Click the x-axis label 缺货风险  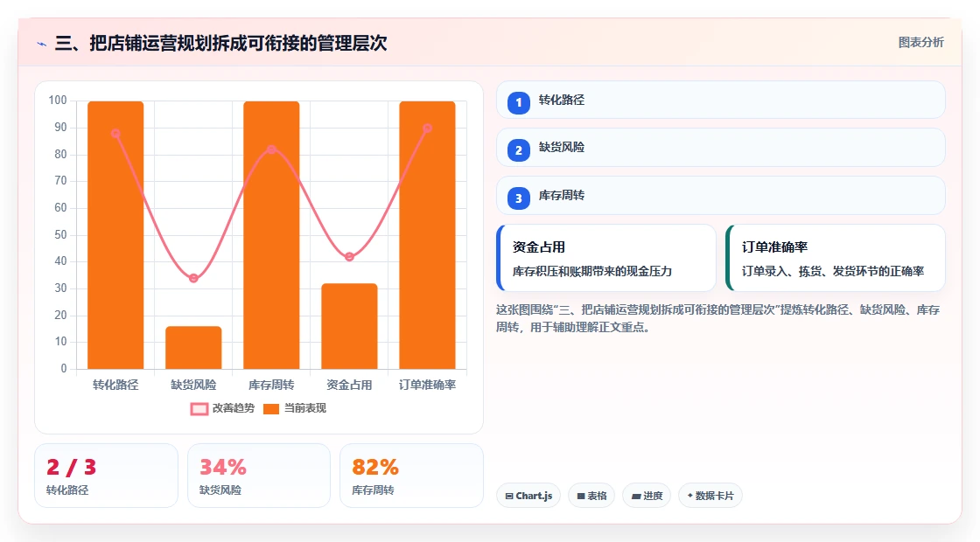coord(193,386)
